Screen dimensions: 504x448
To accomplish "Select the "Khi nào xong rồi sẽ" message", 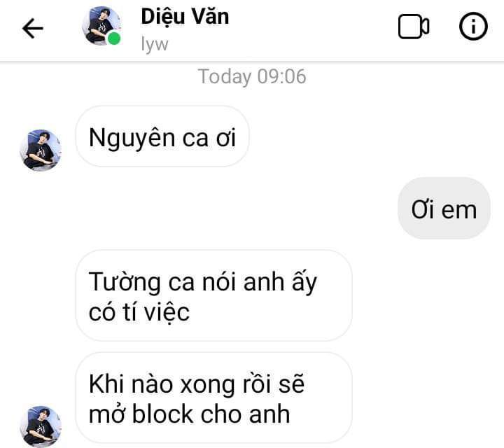I will [x=213, y=398].
